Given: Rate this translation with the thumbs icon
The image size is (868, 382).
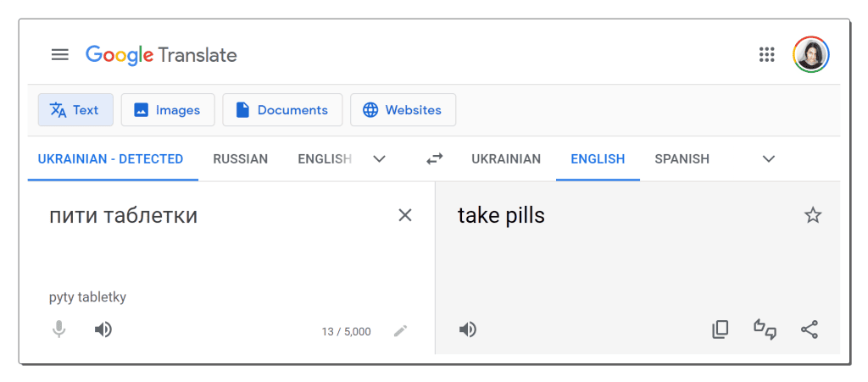Looking at the screenshot, I should tap(765, 329).
